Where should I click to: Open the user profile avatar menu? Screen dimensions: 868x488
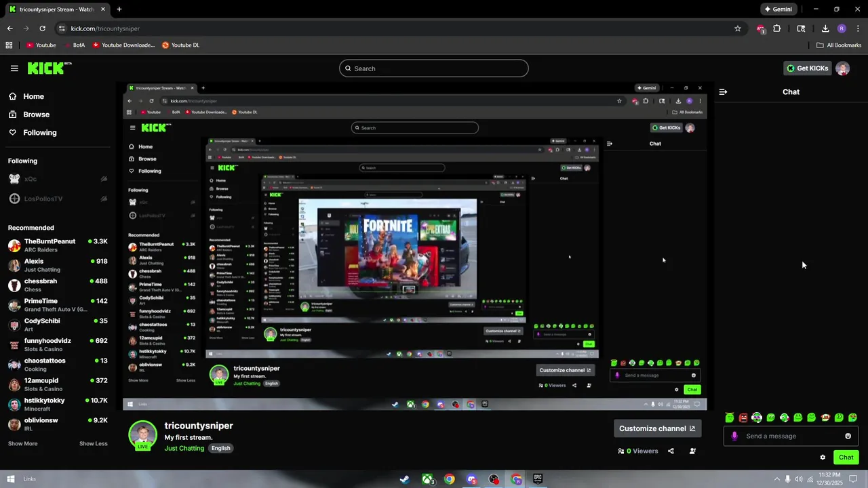(x=843, y=68)
